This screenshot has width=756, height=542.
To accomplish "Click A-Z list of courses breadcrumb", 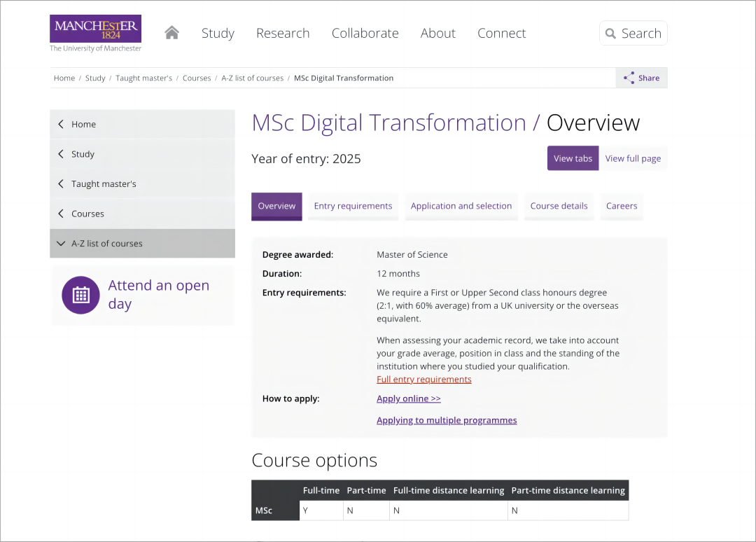I will click(x=253, y=78).
